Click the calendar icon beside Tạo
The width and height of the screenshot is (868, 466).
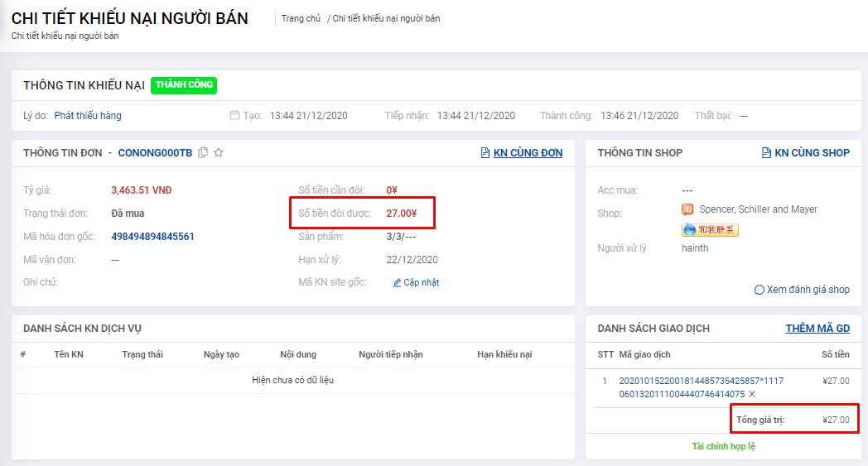[234, 116]
